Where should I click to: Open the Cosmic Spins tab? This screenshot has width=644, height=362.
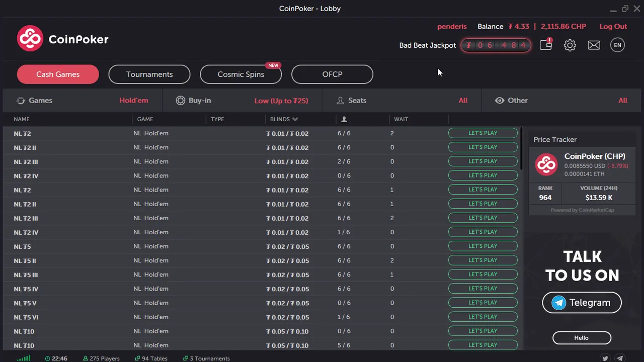pyautogui.click(x=241, y=74)
